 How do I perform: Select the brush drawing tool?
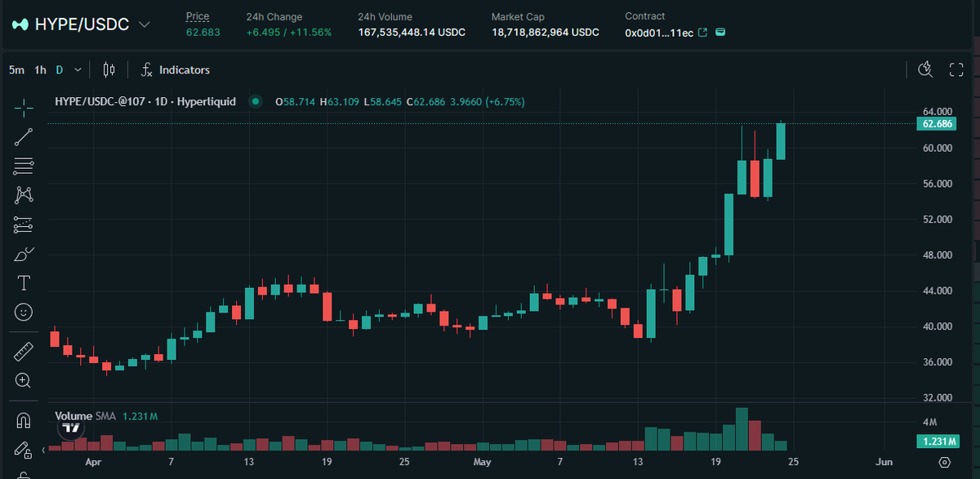pos(24,254)
